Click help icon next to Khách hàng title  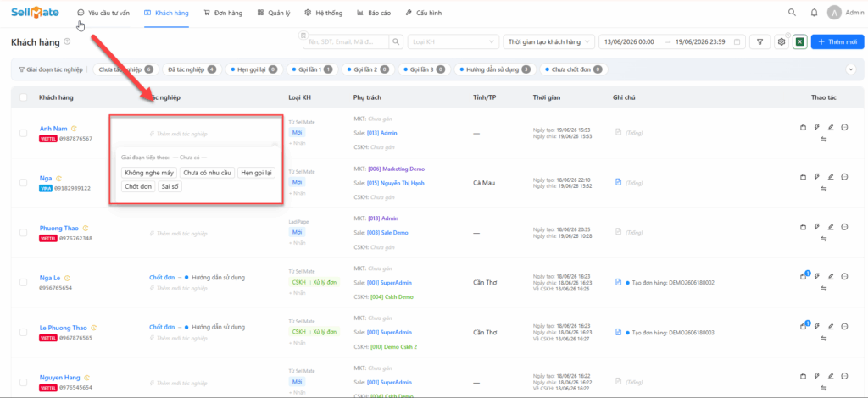coord(67,41)
